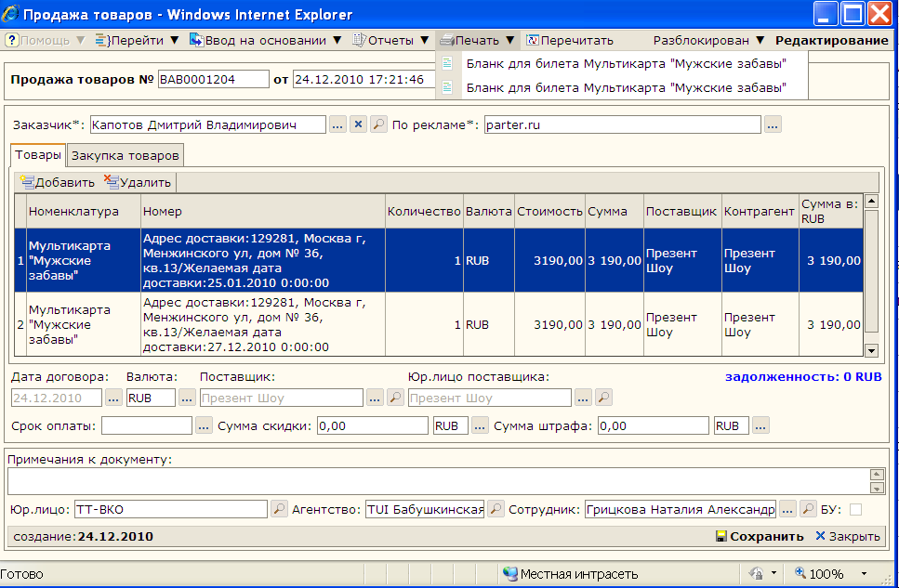
Task: Expand the Разблокирован status dropdown
Action: pos(708,41)
